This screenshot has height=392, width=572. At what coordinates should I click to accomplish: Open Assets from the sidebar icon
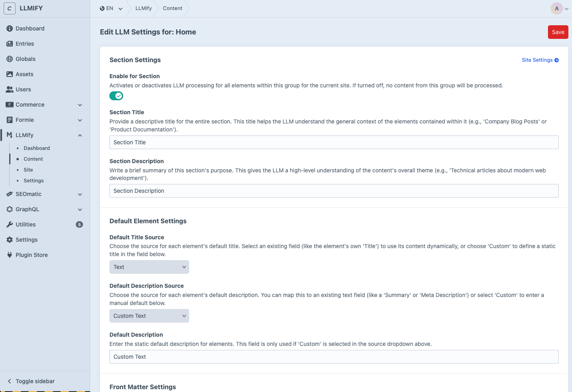9,74
